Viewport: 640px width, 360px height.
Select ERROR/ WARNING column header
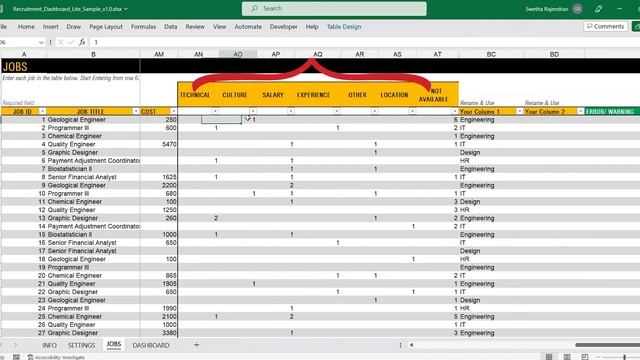[x=612, y=111]
